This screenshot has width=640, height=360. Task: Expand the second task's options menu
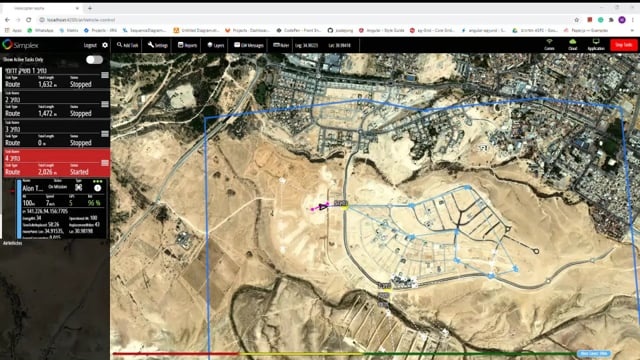click(105, 104)
